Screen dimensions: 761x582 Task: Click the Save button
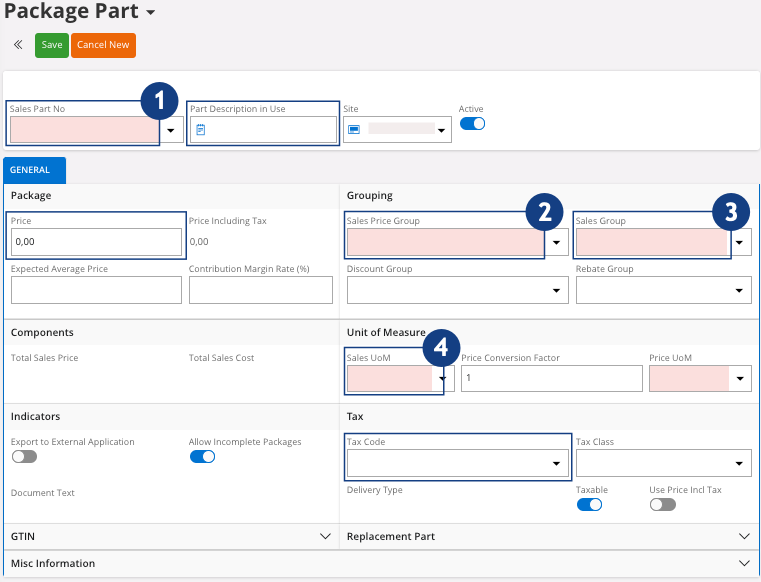coord(52,45)
